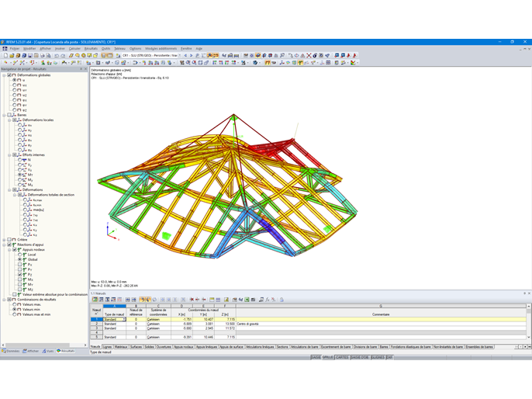This screenshot has width=532, height=399.
Task: Click the first icon in the table toolbar
Action: coord(95,300)
